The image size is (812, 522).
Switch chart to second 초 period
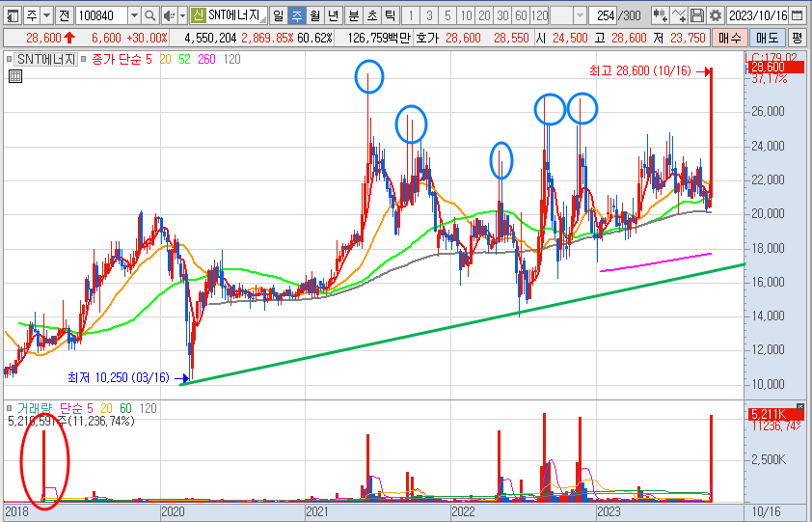[x=372, y=16]
